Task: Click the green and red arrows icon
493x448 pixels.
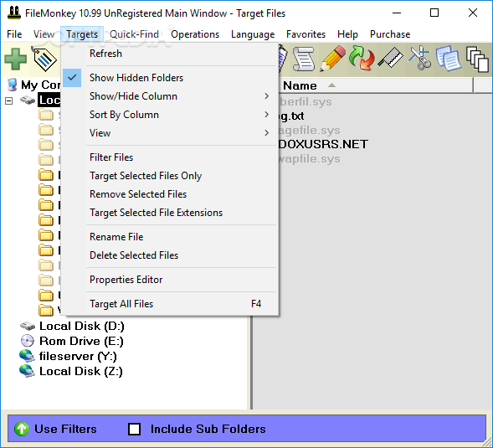Action: click(362, 59)
